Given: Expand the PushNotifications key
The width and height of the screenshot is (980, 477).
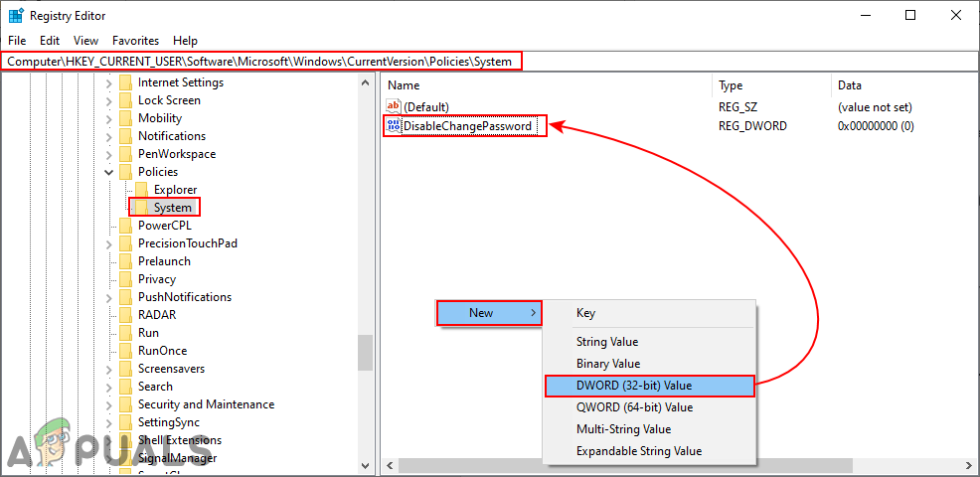Looking at the screenshot, I should click(109, 297).
